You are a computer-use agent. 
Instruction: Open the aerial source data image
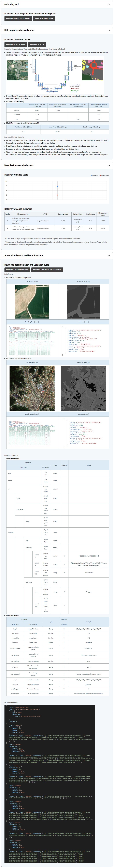click(32, 302)
